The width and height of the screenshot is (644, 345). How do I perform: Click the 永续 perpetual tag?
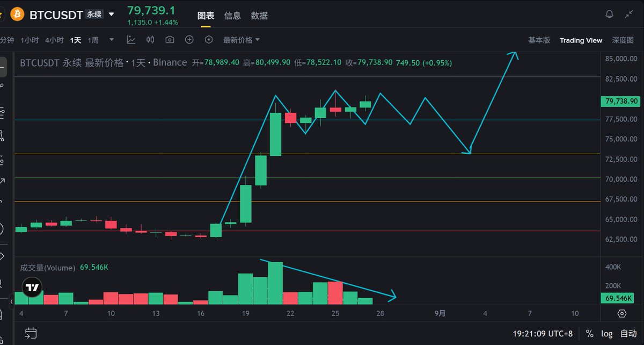tap(94, 15)
